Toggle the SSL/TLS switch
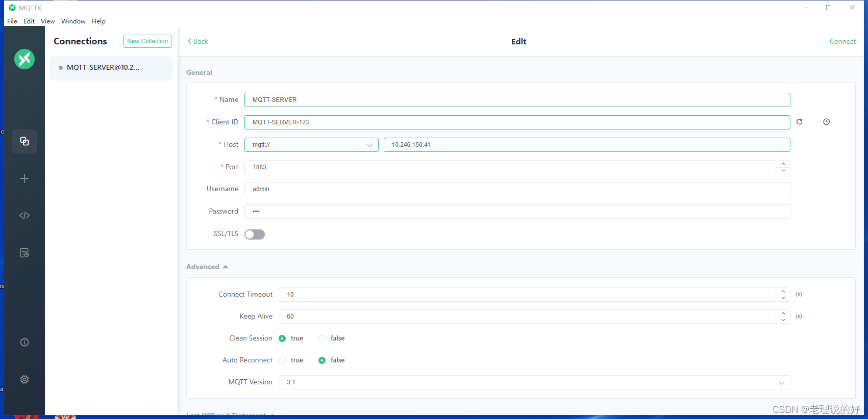This screenshot has height=419, width=868. pyautogui.click(x=255, y=234)
